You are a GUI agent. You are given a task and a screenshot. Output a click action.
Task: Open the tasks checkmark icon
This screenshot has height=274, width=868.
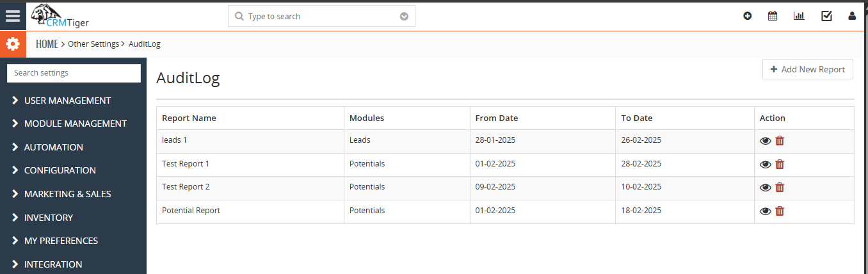pos(826,16)
